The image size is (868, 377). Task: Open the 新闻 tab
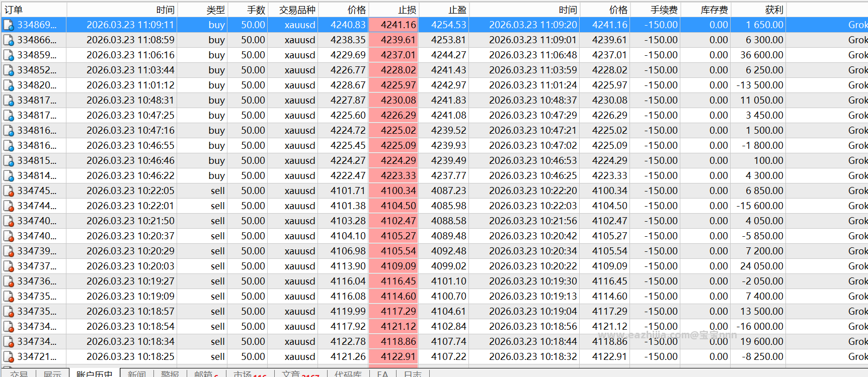click(137, 373)
